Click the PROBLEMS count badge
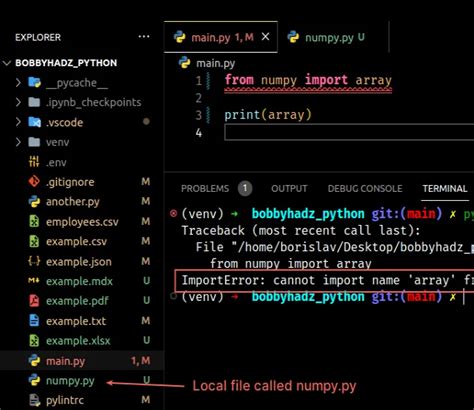474x410 pixels. point(245,189)
